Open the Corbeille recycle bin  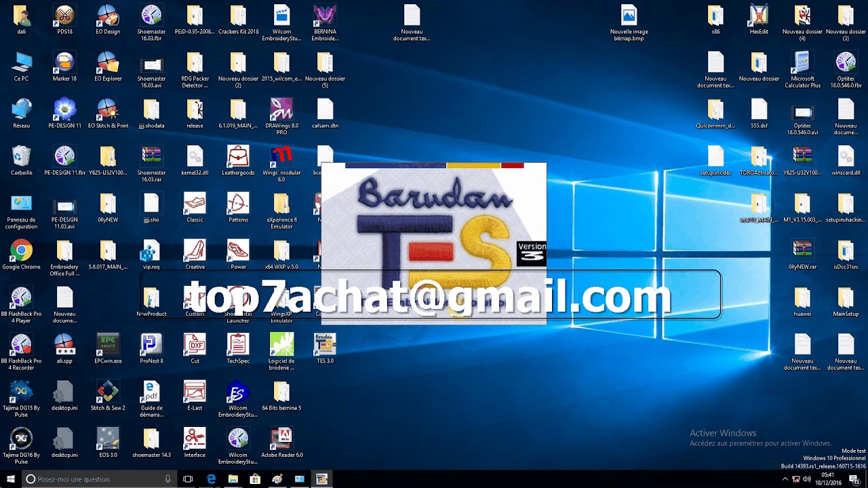pos(21,156)
